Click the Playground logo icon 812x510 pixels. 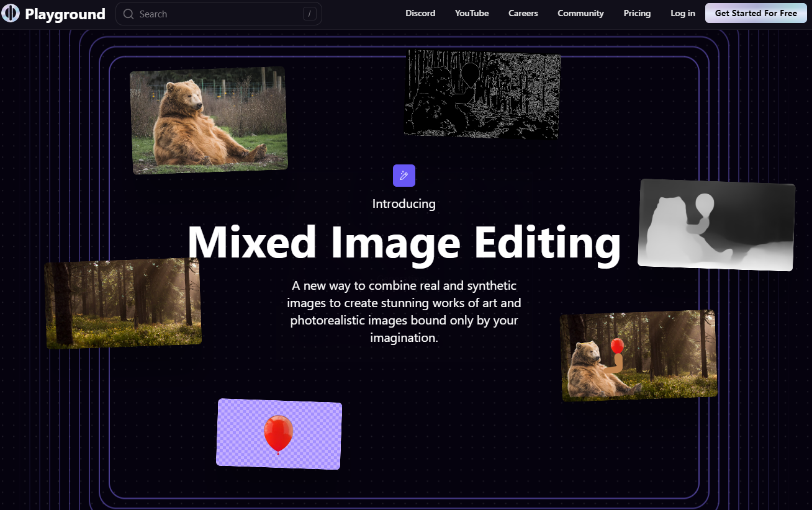tap(11, 14)
